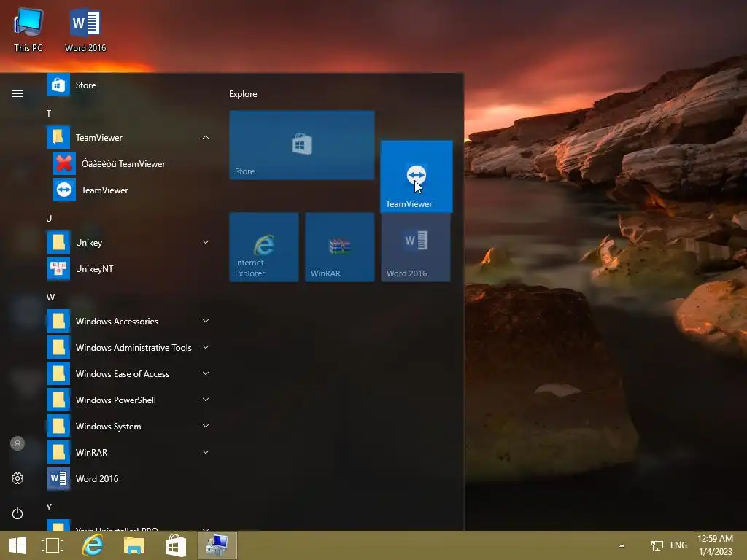
Task: Open File Explorer from taskbar
Action: click(x=134, y=545)
